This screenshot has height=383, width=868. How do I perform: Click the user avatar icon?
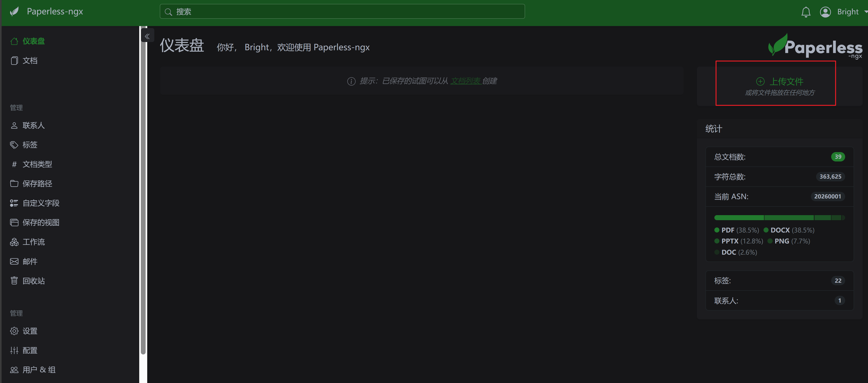[825, 12]
